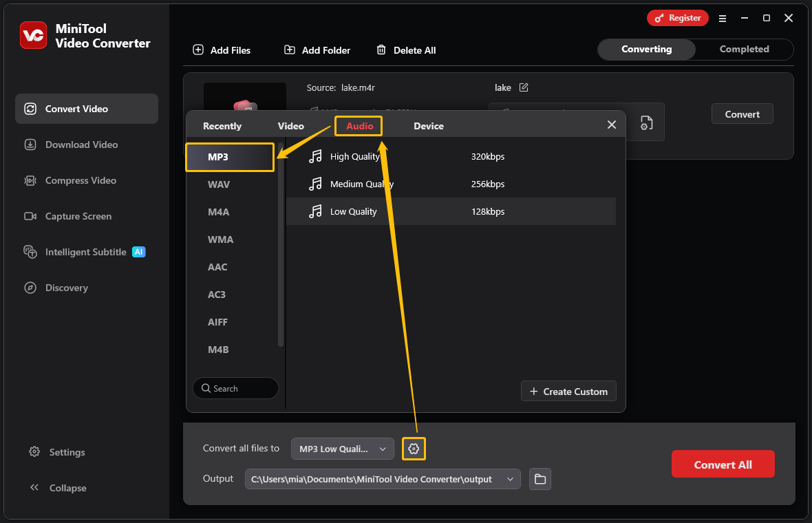Open the Discovery section
Image resolution: width=812 pixels, height=523 pixels.
tap(67, 288)
